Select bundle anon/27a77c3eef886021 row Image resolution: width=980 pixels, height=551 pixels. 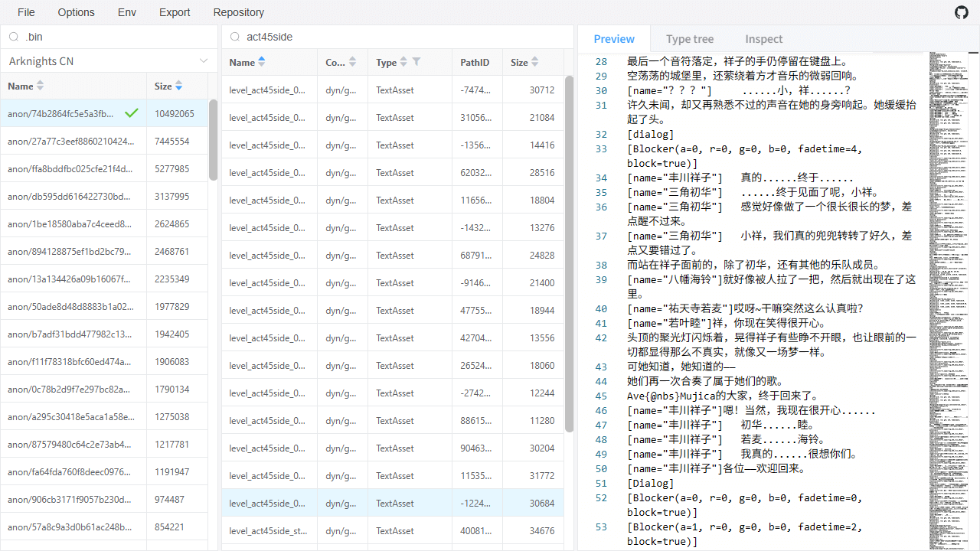pos(70,142)
